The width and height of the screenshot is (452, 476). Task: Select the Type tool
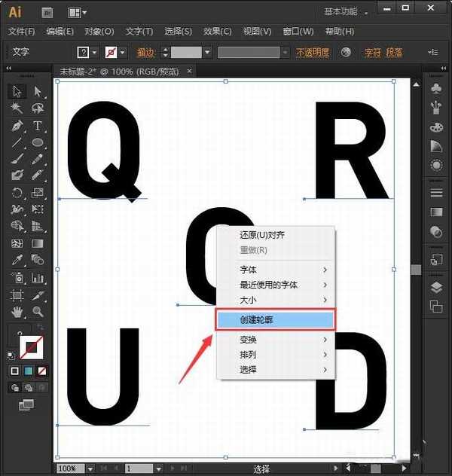point(37,125)
